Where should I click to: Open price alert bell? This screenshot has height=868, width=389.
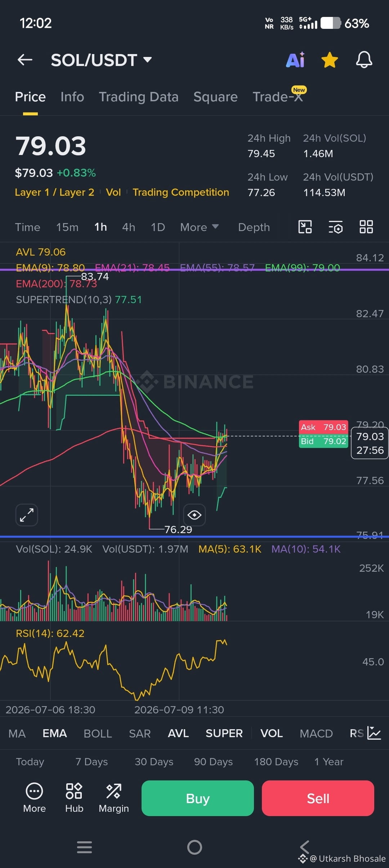point(364,60)
